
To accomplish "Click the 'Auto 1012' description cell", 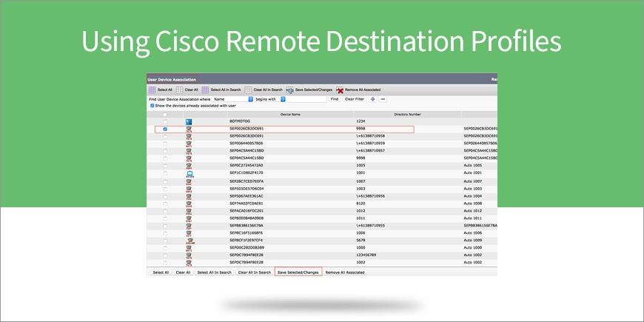I will coord(473,211).
